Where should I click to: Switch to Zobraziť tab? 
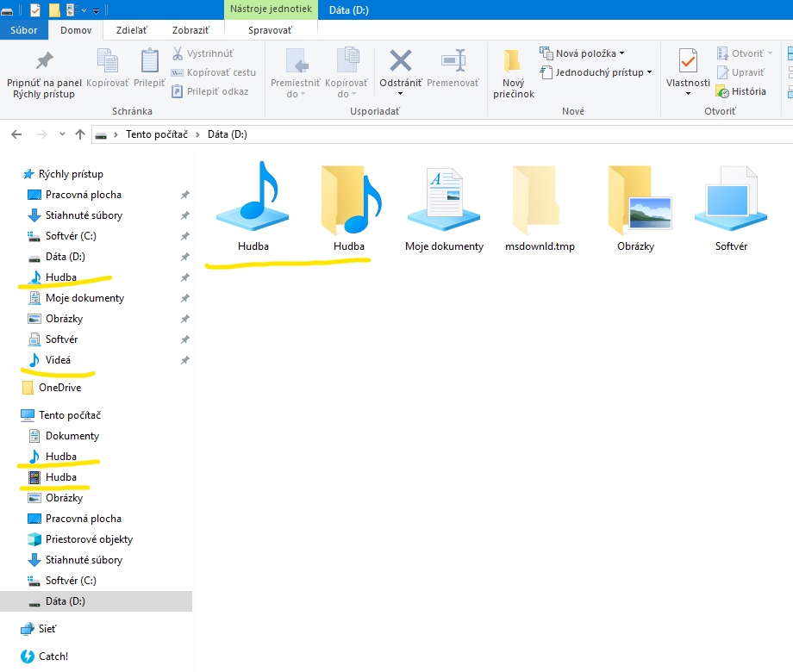tap(190, 30)
